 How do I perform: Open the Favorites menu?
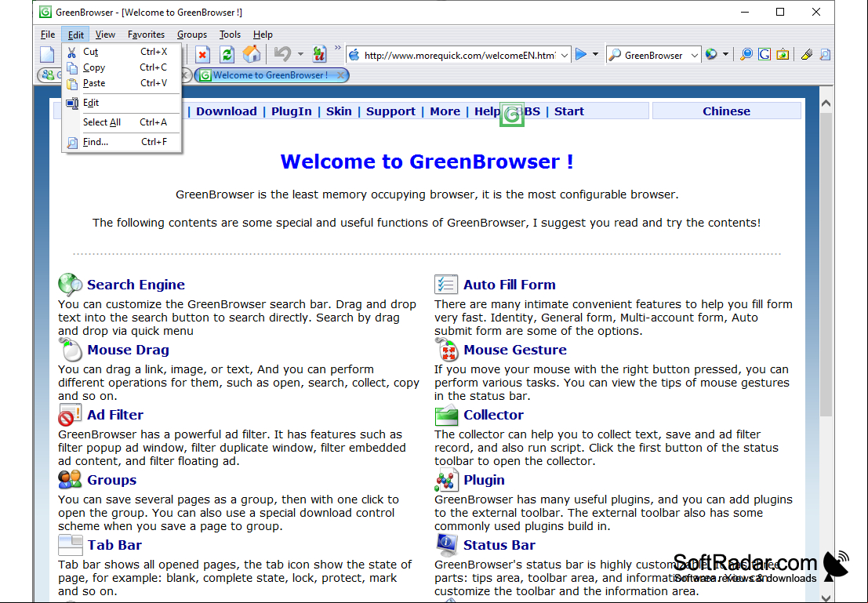pos(146,35)
